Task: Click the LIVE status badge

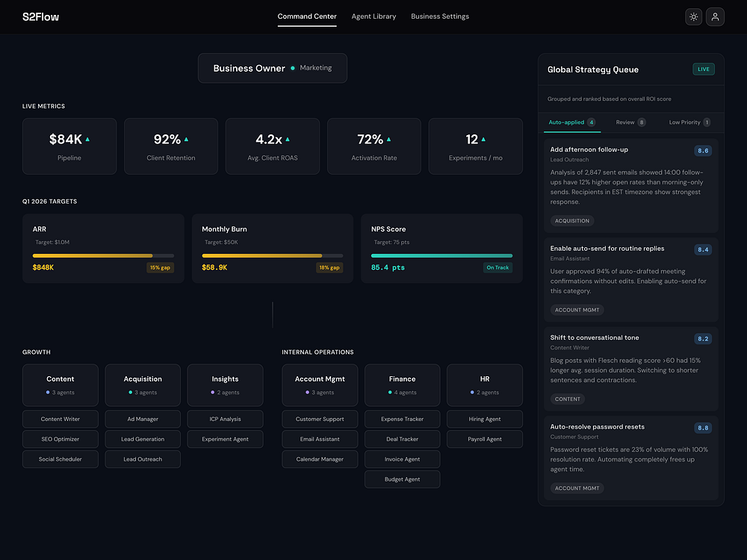Action: [x=703, y=69]
